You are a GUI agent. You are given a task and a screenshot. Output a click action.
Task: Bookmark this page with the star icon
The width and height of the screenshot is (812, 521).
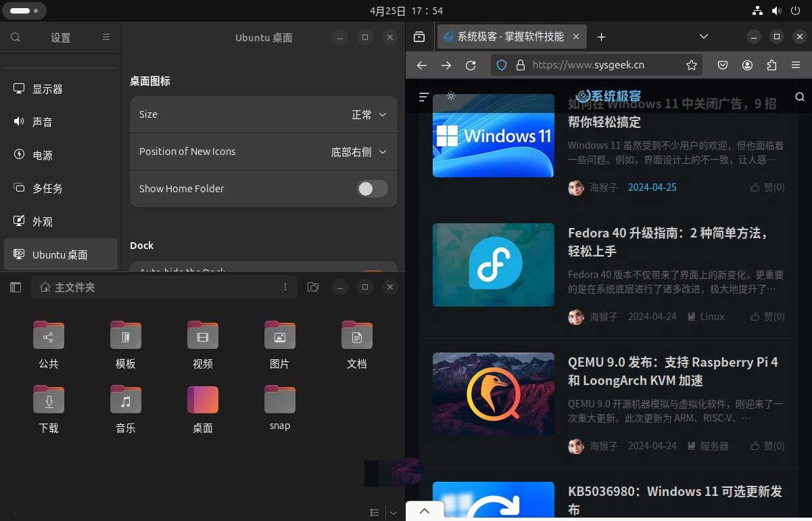coord(691,65)
